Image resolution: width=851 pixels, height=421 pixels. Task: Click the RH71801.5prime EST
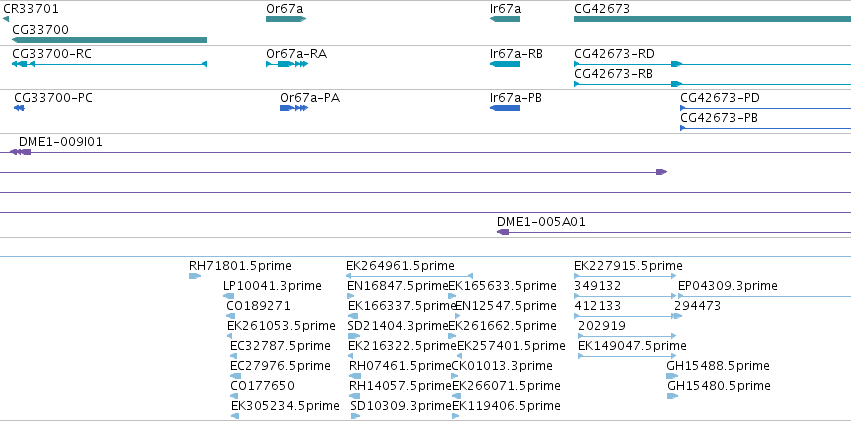pos(195,276)
